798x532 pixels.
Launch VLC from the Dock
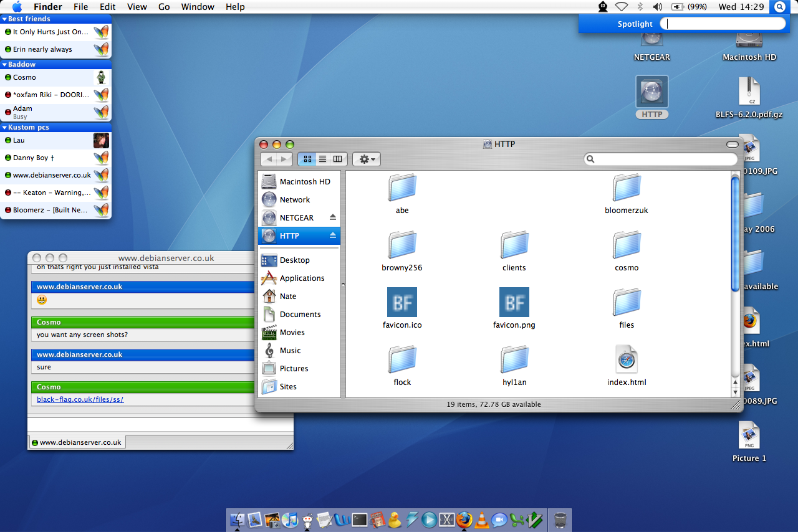481,519
